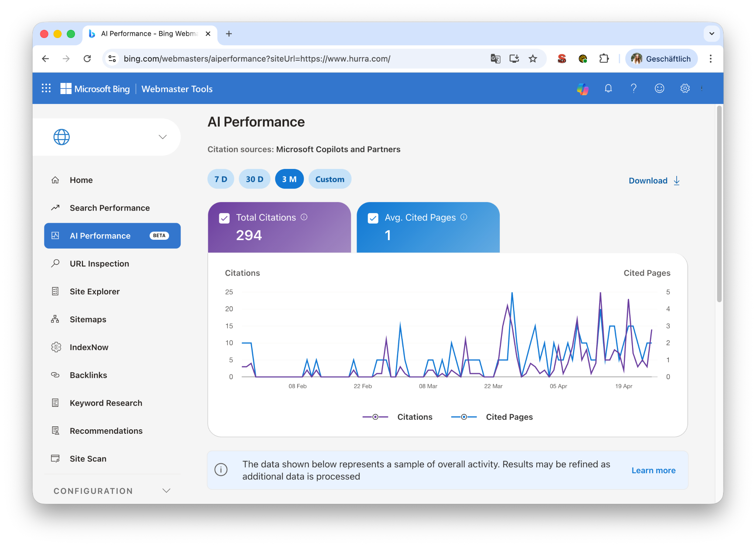Open the Recommendations page

106,430
